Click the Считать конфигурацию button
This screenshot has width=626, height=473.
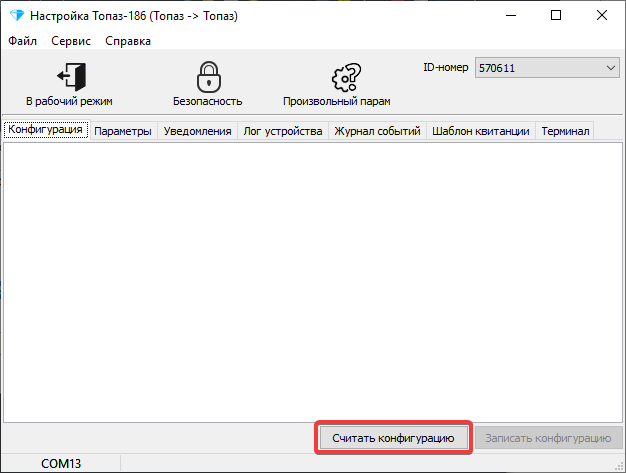point(393,438)
